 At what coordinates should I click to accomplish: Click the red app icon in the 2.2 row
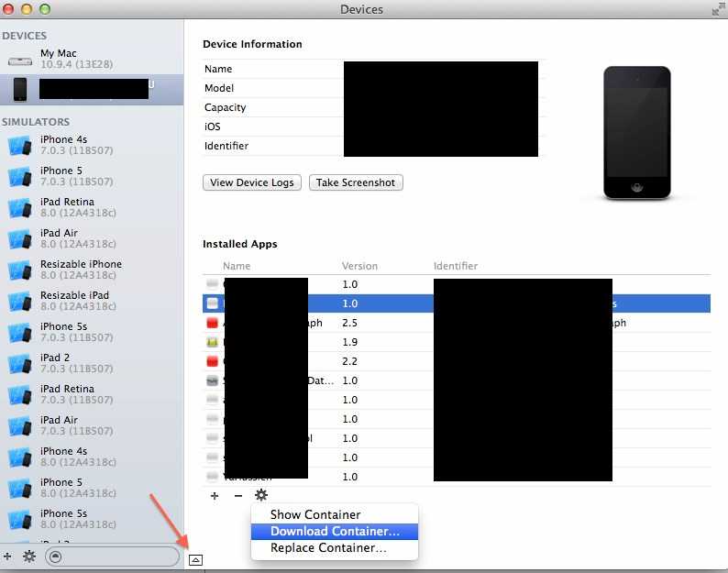click(212, 361)
